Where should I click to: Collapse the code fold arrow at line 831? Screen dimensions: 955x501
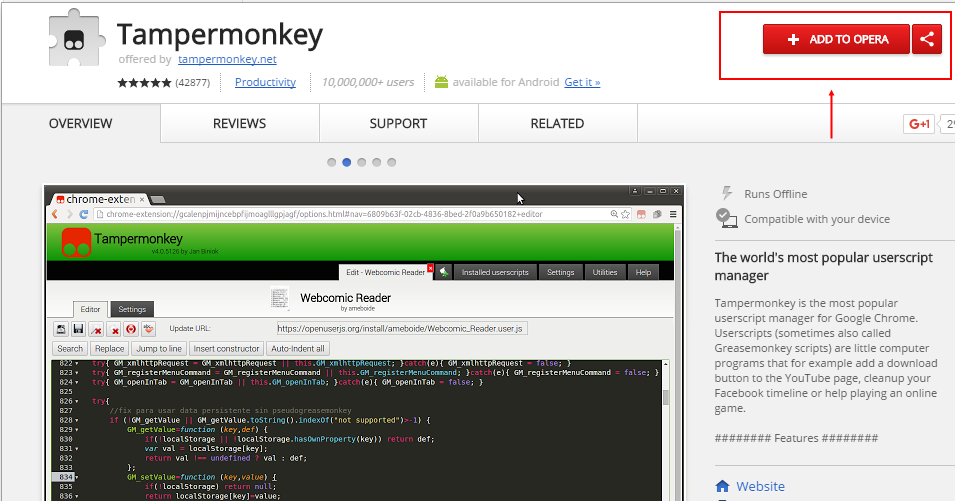coord(77,449)
